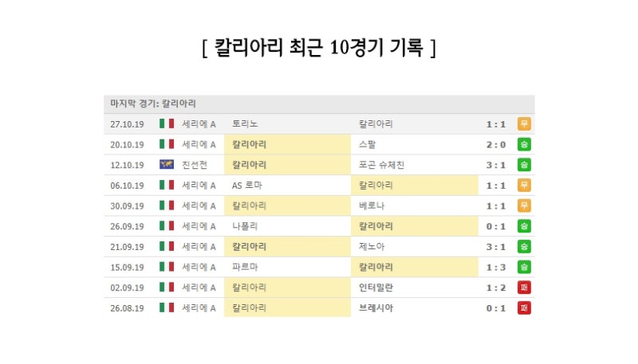Click the win badge for 21.09.19 match
Image resolution: width=638 pixels, height=364 pixels.
(524, 246)
